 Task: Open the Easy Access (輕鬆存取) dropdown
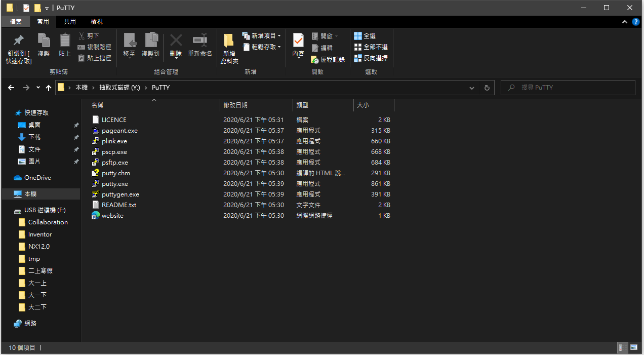[x=261, y=47]
